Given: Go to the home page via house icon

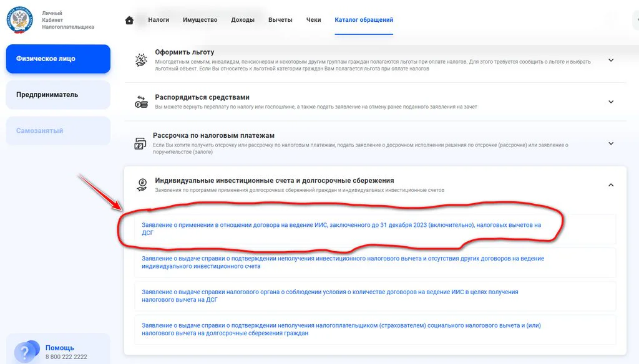Looking at the screenshot, I should 129,20.
